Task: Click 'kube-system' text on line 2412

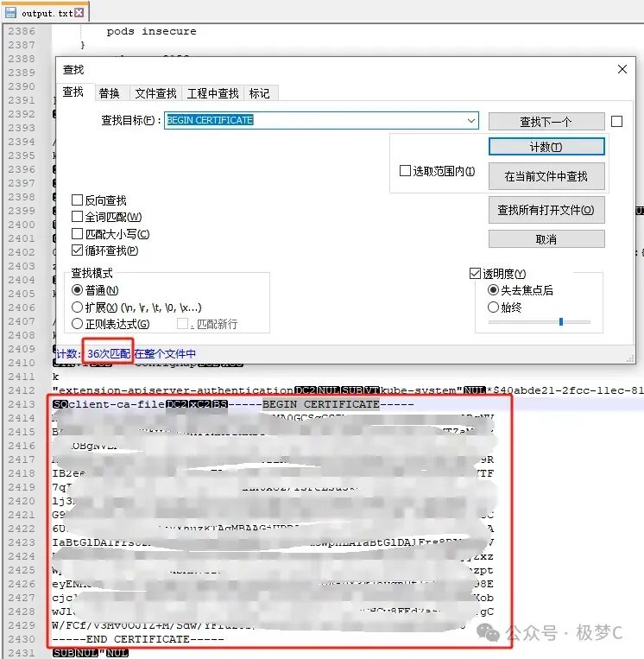Action: (418, 390)
